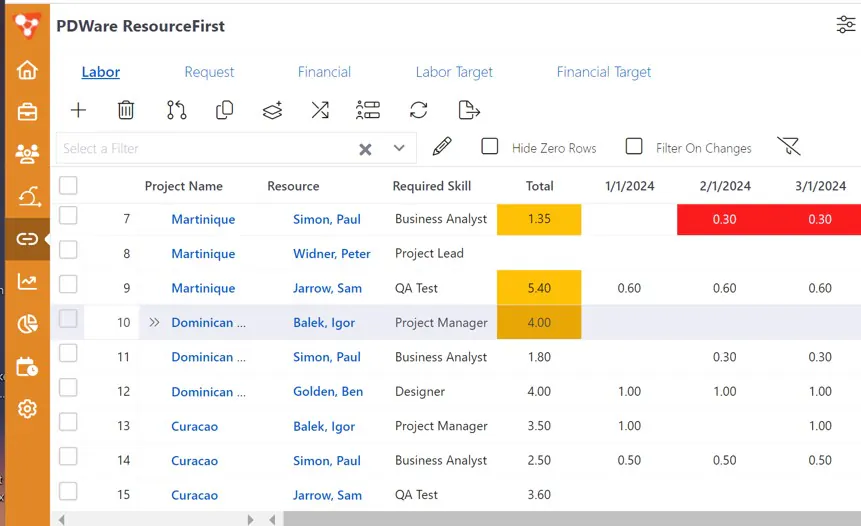
Task: Sort by the Project Name column header
Action: point(183,186)
